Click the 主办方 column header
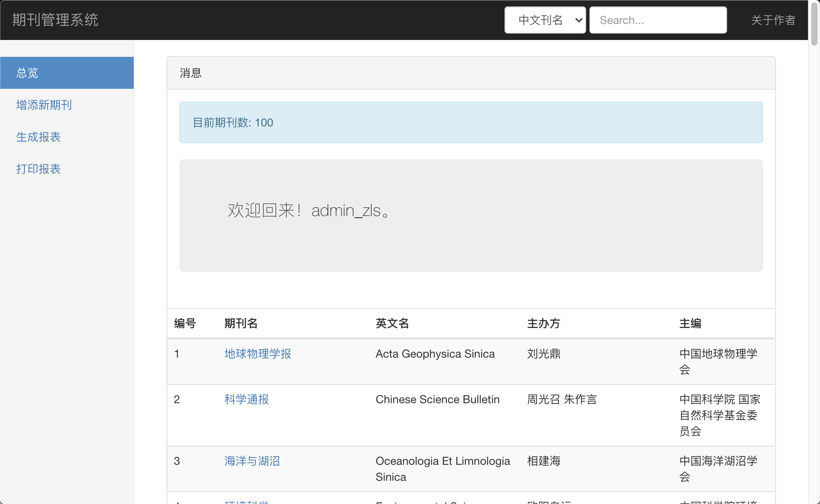The image size is (820, 504). pyautogui.click(x=543, y=323)
